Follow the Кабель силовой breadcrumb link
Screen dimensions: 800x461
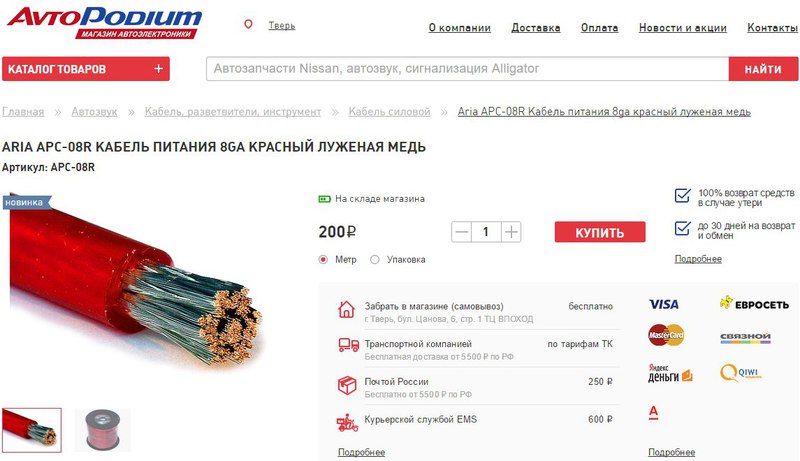(x=389, y=112)
